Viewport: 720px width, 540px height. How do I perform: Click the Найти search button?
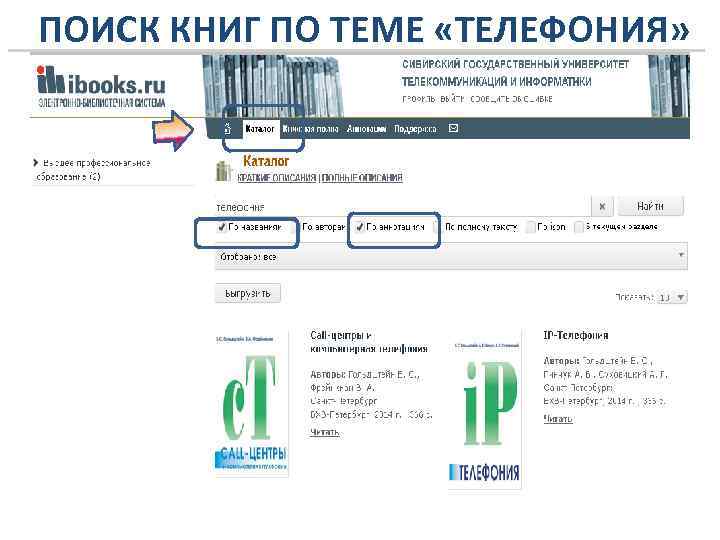tap(650, 207)
